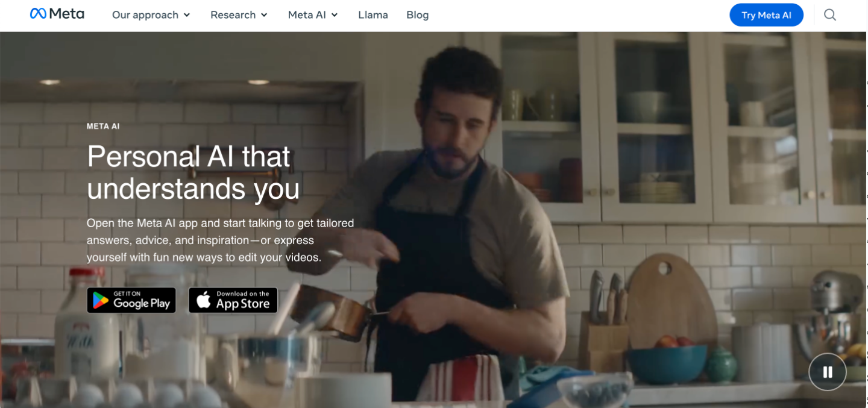Expand the Meta AI dropdown menu
Screen dimensions: 868x408
tap(313, 15)
